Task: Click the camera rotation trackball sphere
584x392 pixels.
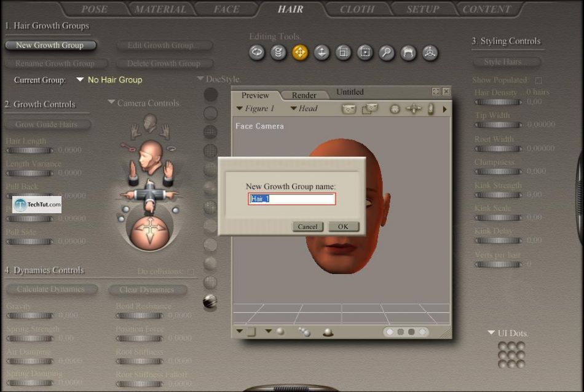Action: pos(150,232)
